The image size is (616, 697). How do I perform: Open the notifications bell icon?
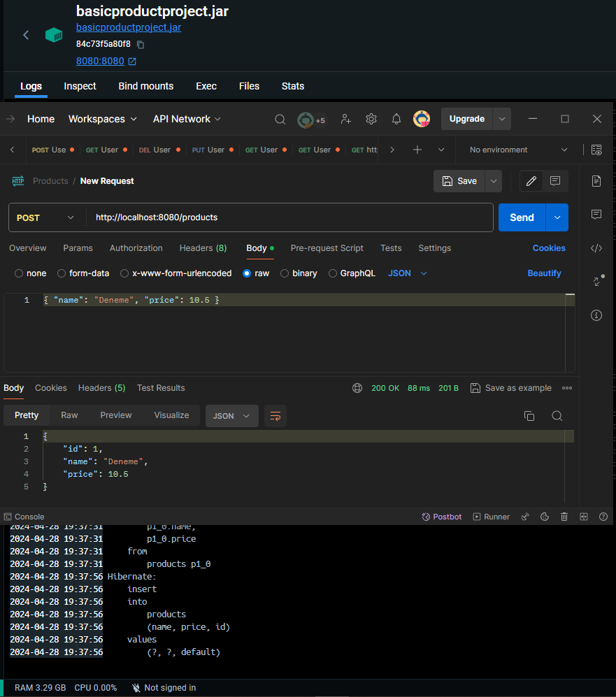396,120
